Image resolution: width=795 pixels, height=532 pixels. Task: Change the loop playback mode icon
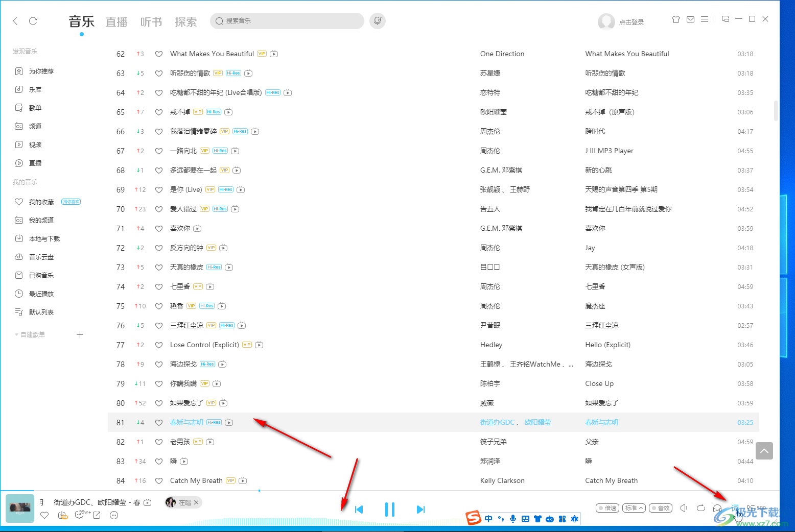(700, 508)
